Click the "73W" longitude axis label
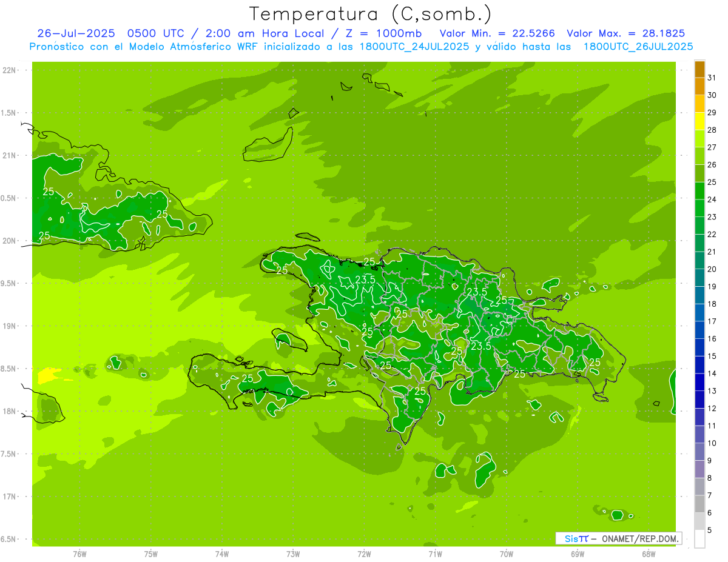Image resolution: width=728 pixels, height=562 pixels. (293, 554)
